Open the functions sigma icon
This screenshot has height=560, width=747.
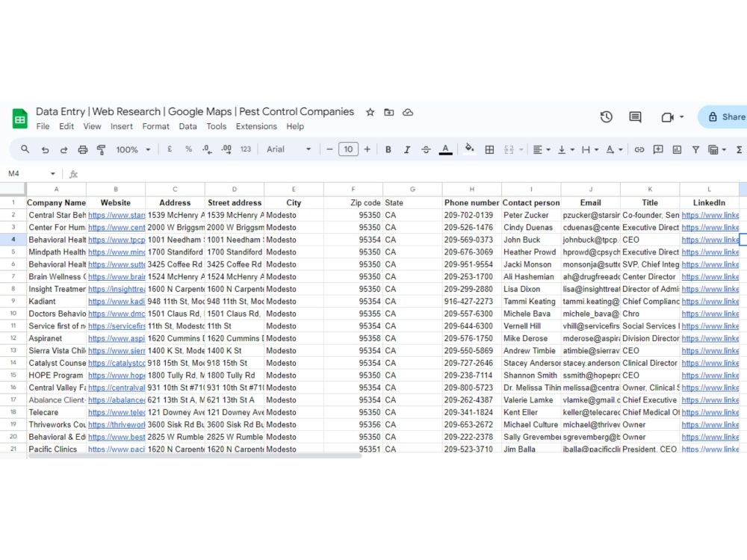pos(739,149)
